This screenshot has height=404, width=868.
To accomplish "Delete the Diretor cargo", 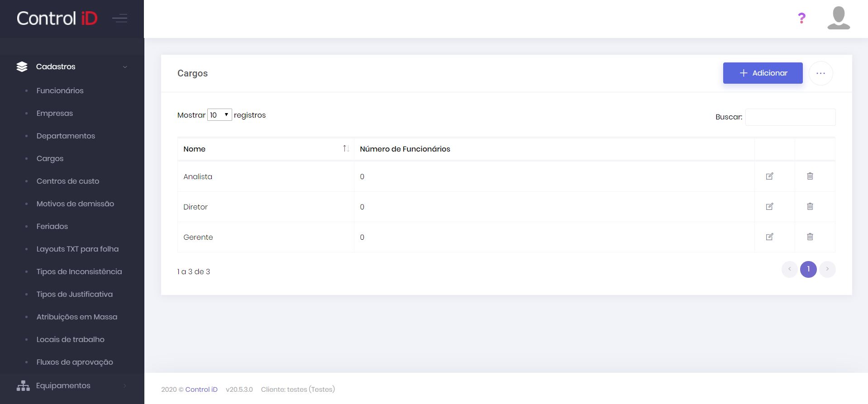I will [810, 206].
